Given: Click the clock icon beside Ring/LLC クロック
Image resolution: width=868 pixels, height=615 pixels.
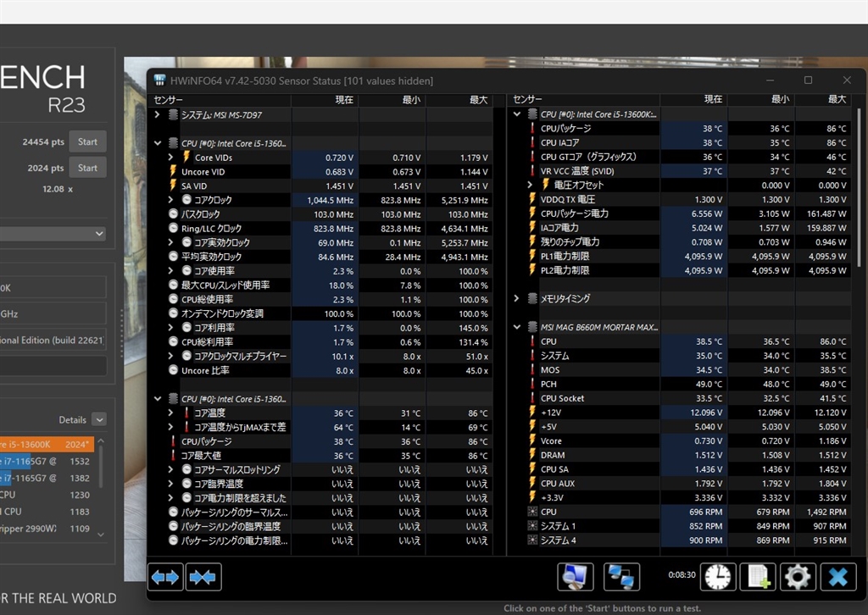Looking at the screenshot, I should (173, 229).
